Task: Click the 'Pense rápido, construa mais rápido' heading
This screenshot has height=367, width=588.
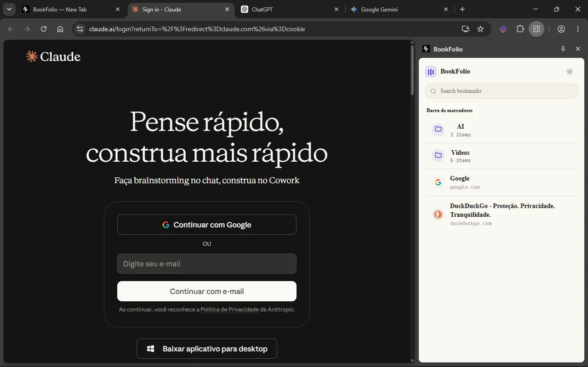Action: 207,137
